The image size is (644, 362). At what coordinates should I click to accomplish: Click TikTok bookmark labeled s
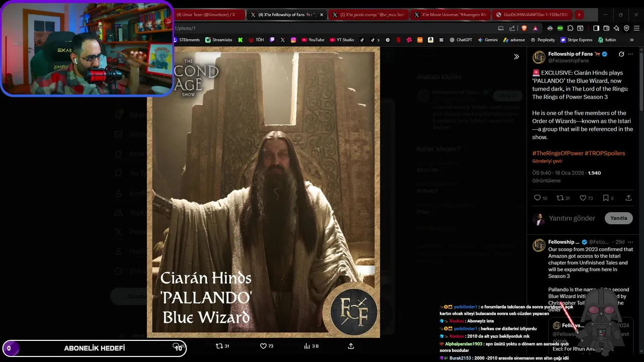point(375,40)
